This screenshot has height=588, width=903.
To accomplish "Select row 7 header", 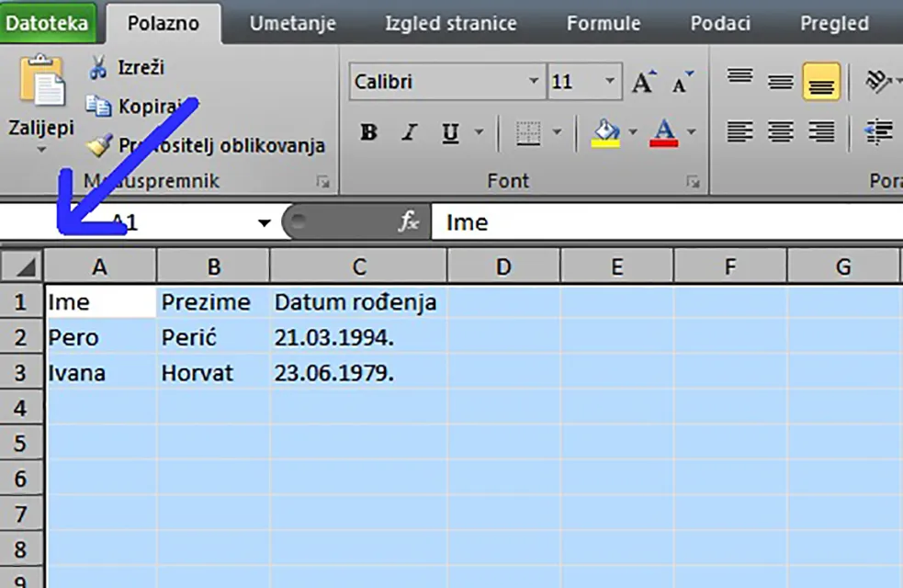I will click(21, 514).
